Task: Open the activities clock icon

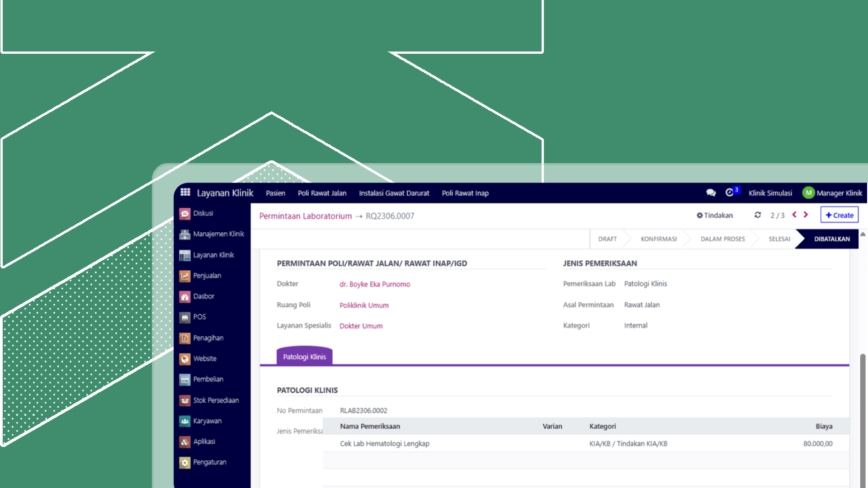Action: pos(729,193)
